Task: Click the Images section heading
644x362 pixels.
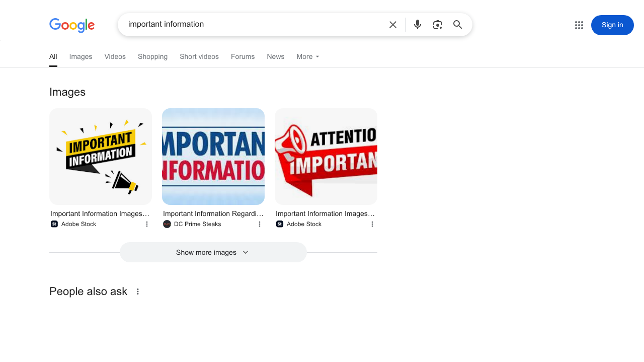Action: (x=67, y=92)
